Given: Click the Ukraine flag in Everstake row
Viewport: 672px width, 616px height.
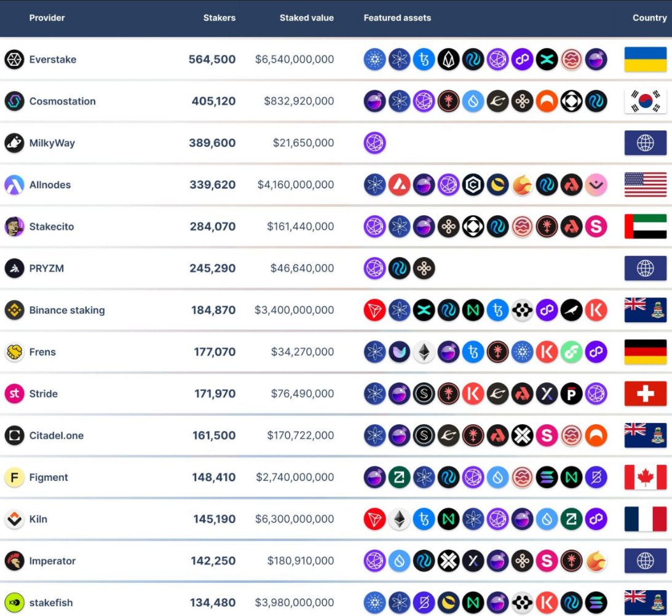Looking at the screenshot, I should tap(646, 59).
